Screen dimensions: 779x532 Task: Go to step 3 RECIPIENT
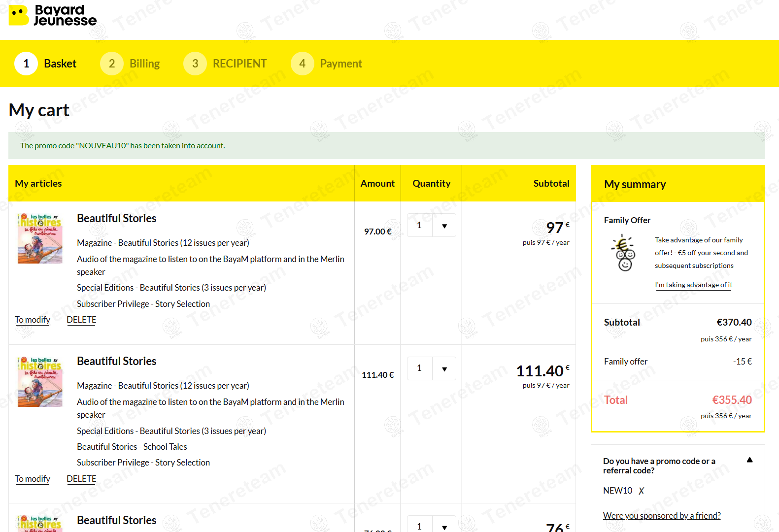(225, 64)
